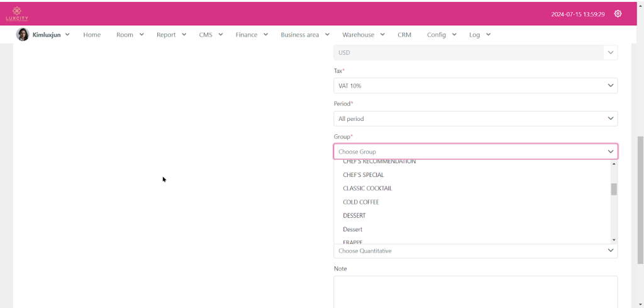Click the Kimluxjun user avatar
This screenshot has width=644, height=308.
pos(23,35)
